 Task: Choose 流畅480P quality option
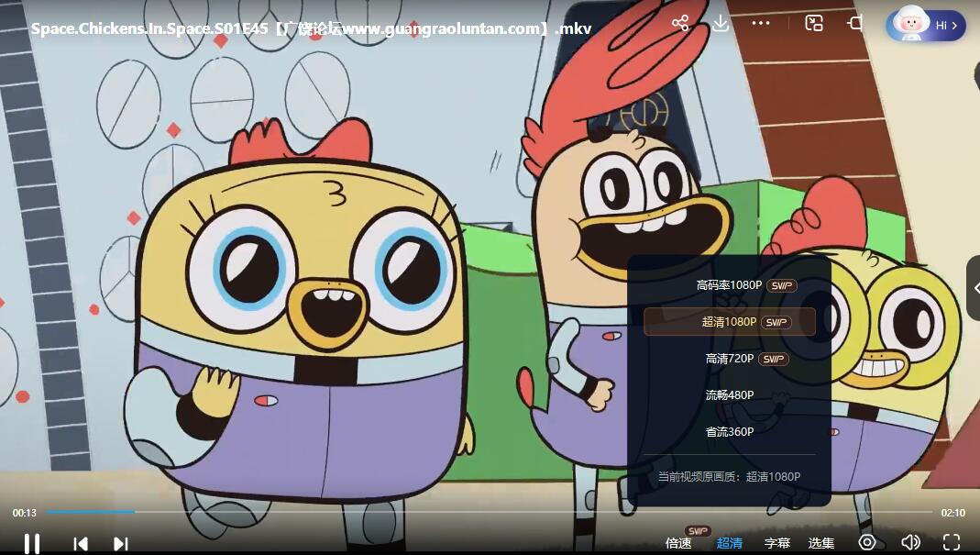[x=730, y=394]
